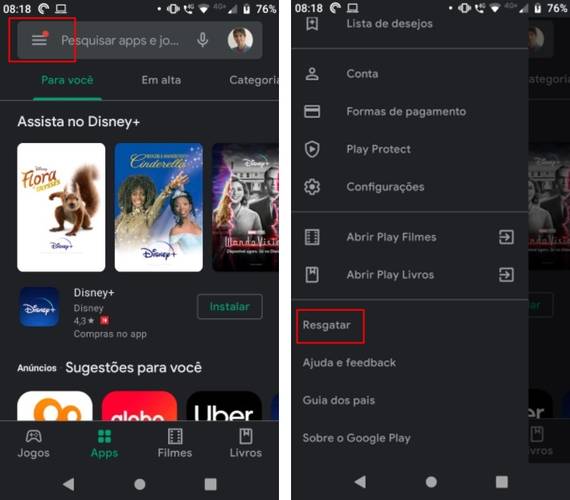Viewport: 570px width, 500px height.
Task: Open 'Abrir Play Livros' menu entry
Action: (410, 275)
